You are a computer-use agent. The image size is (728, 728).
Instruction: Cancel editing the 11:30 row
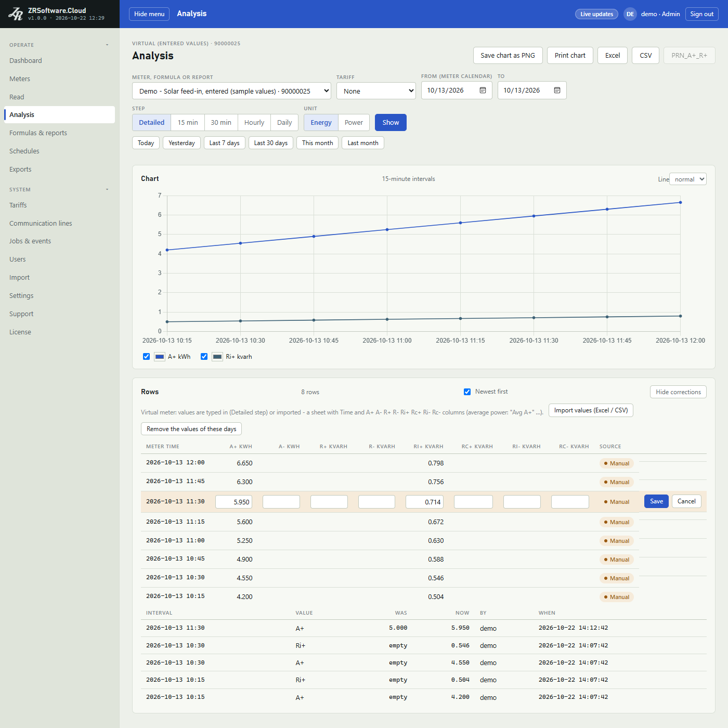tap(686, 501)
